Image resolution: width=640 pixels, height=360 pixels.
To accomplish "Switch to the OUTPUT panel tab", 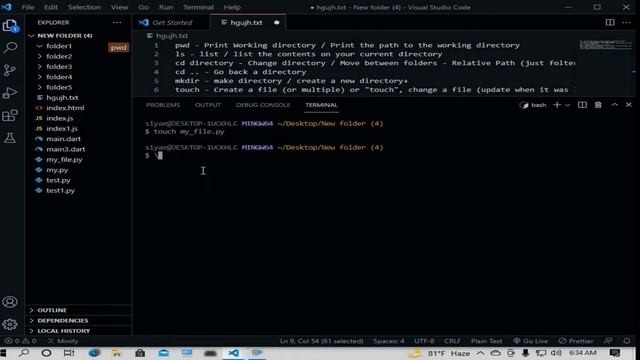I will pos(208,105).
